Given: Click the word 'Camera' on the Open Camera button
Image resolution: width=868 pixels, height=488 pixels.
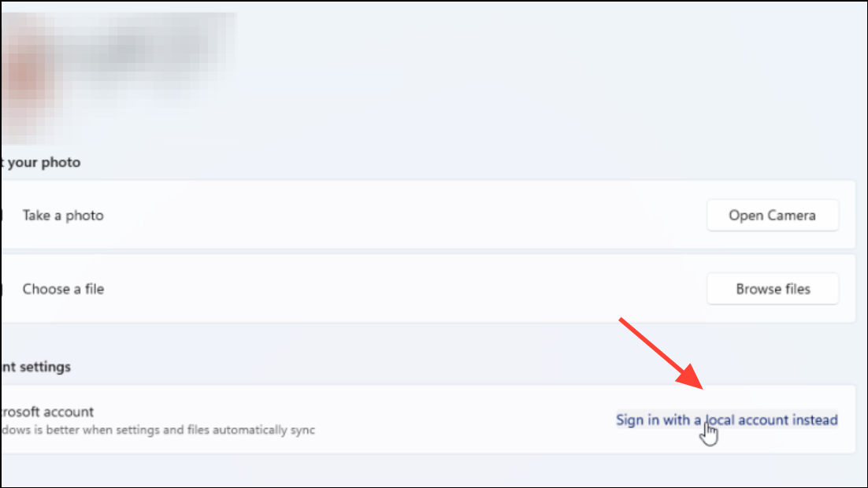Looking at the screenshot, I should point(792,215).
